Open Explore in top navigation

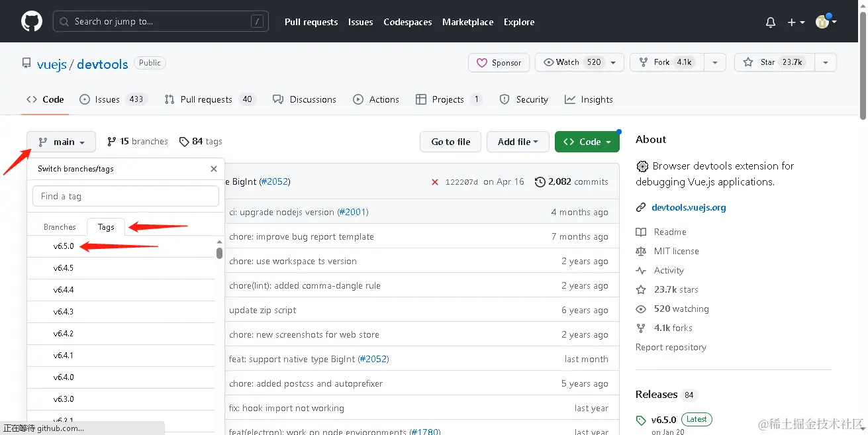(x=519, y=22)
